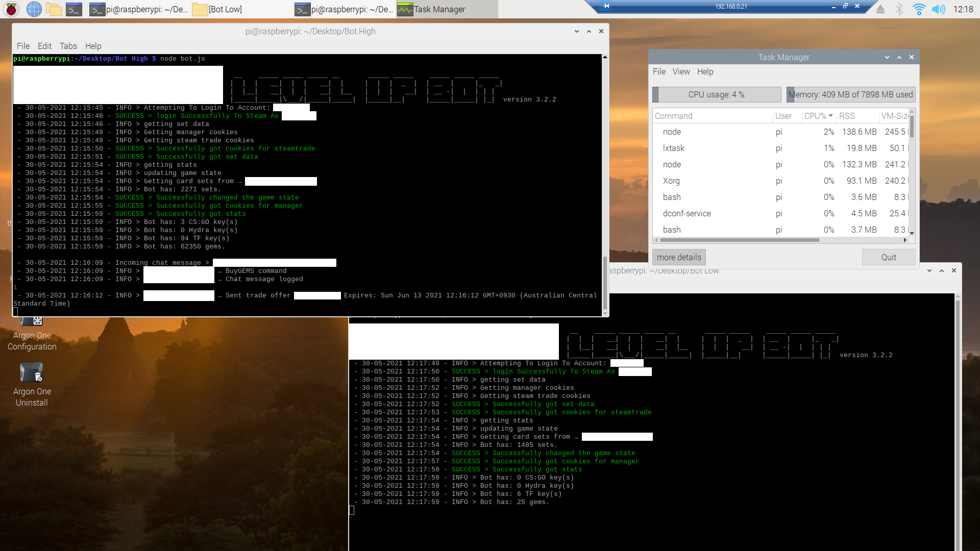Click the more details button
Image resolution: width=980 pixels, height=551 pixels.
[679, 257]
